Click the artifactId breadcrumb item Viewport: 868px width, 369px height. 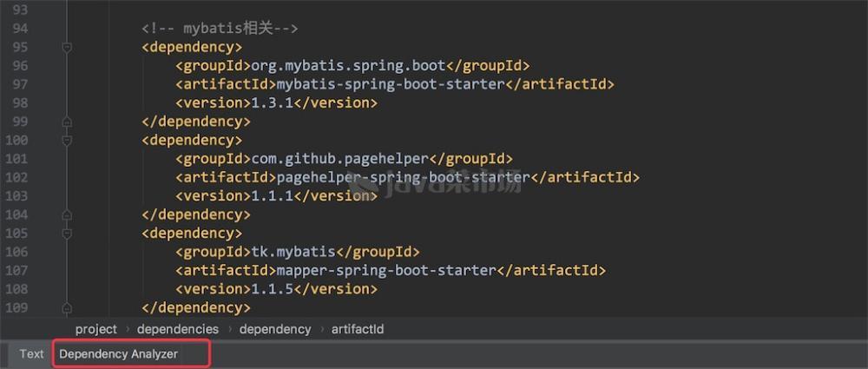pyautogui.click(x=357, y=329)
